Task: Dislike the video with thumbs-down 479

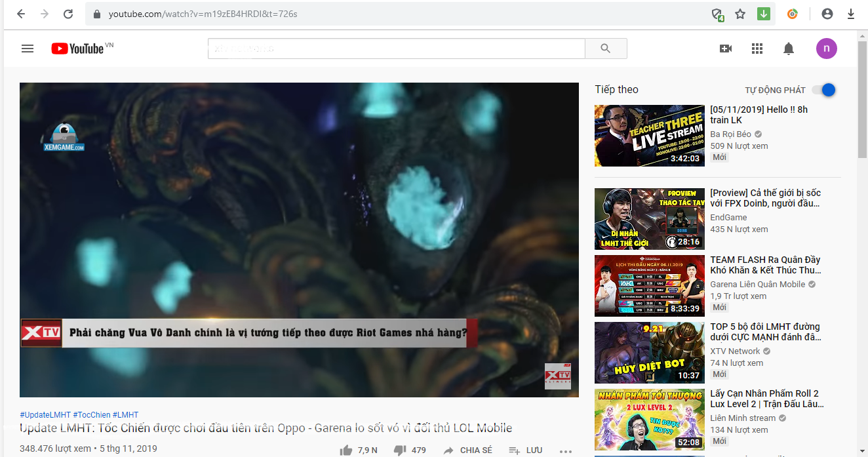Action: tap(410, 450)
